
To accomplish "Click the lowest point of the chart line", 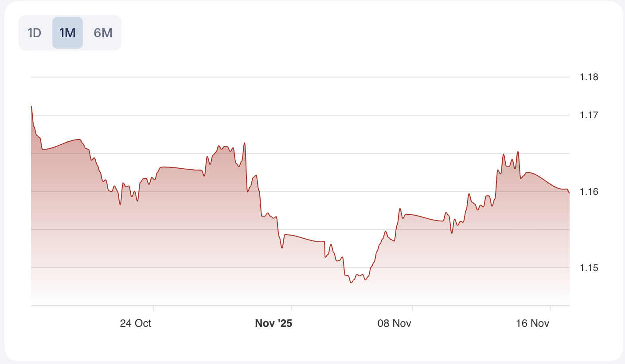I will (x=351, y=283).
